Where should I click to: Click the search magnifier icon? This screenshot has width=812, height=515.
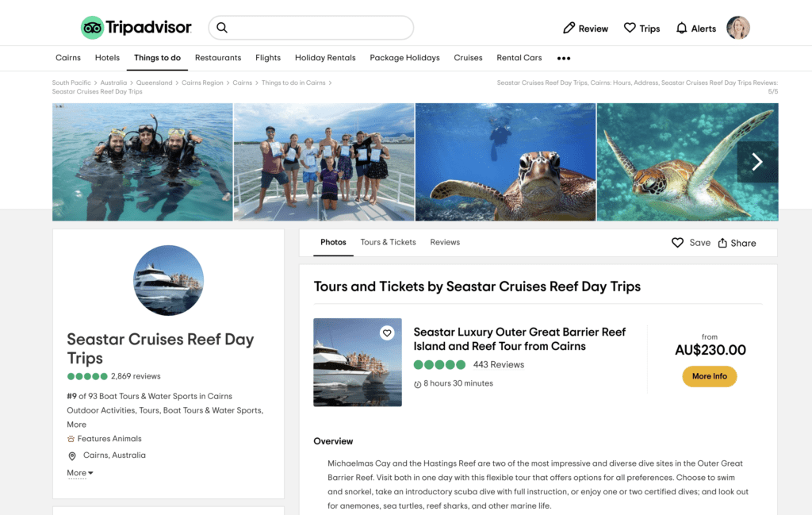click(x=222, y=28)
